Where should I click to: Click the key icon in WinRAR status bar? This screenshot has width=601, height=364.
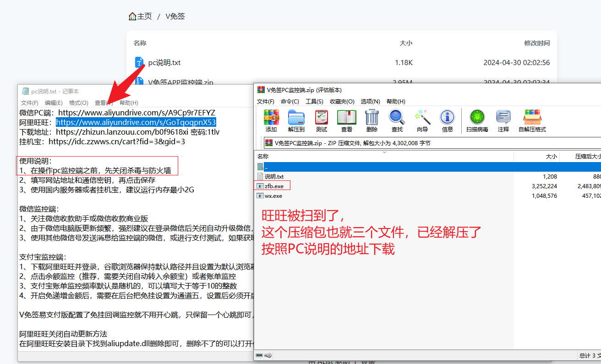pos(268,355)
